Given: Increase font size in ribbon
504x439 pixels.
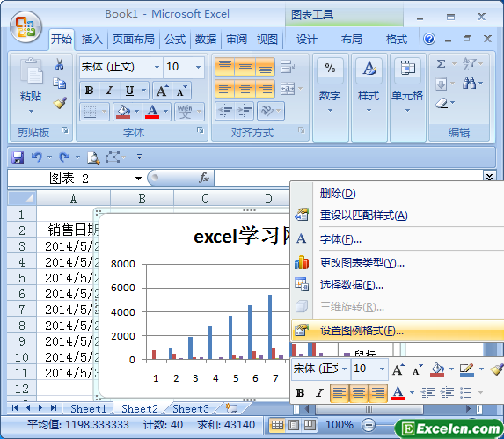Looking at the screenshot, I should tap(163, 91).
